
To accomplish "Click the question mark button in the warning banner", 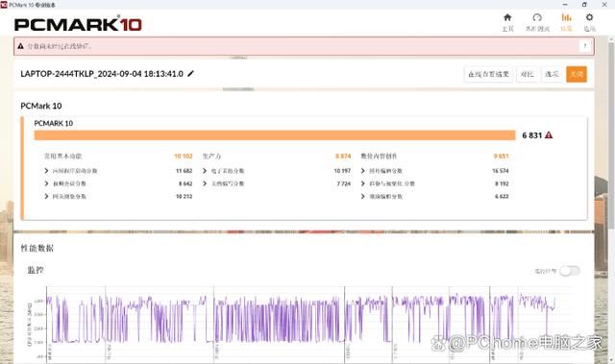I will (585, 46).
